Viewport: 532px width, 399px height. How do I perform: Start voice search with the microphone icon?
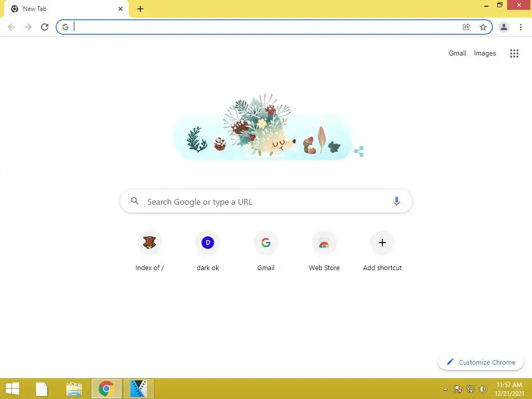pos(396,201)
